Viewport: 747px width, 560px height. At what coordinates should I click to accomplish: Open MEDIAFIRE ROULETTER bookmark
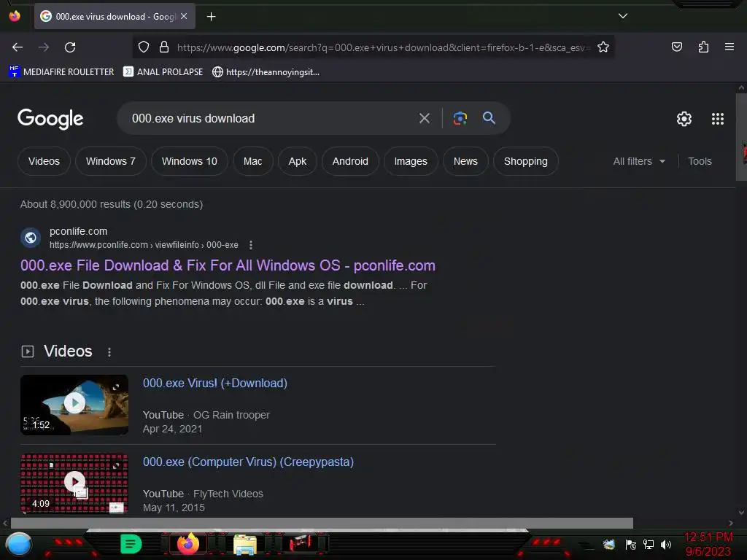(x=61, y=72)
